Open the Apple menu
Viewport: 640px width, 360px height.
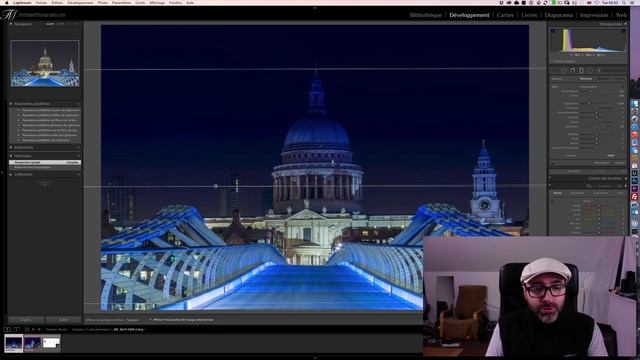[x=6, y=2]
